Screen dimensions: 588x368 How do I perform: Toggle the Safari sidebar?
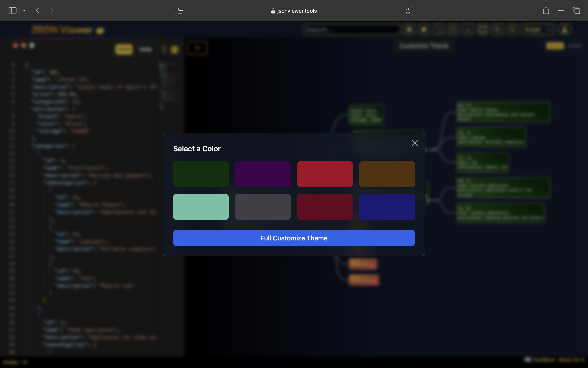[12, 10]
